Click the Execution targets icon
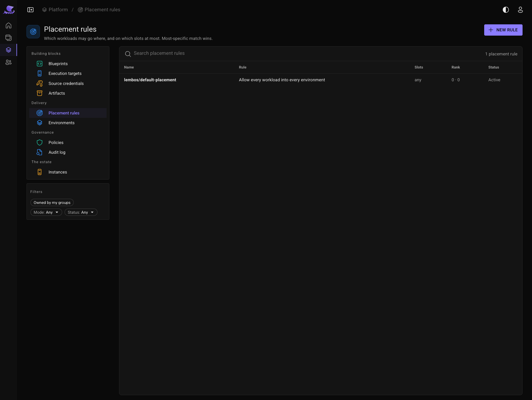Image resolution: width=532 pixels, height=400 pixels. [x=40, y=73]
